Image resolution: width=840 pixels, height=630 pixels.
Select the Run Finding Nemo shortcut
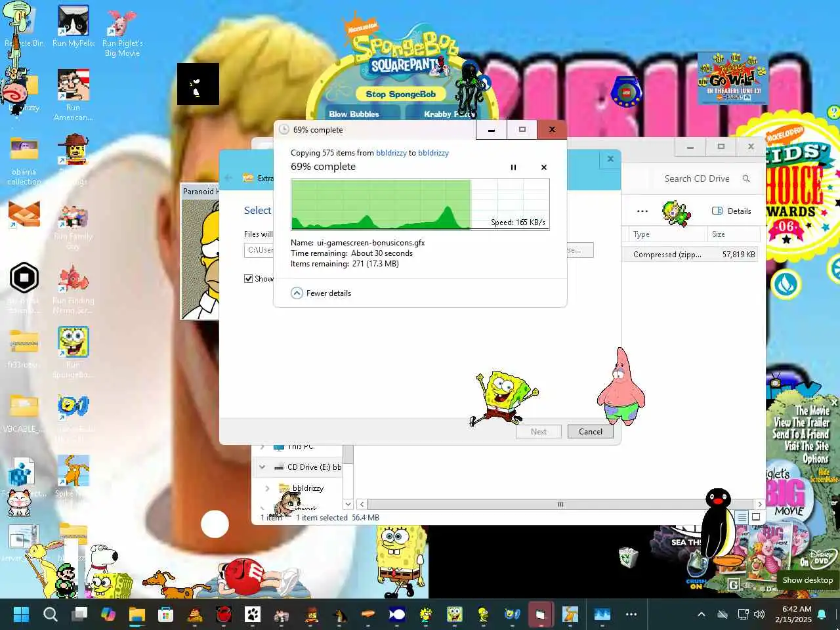[73, 289]
